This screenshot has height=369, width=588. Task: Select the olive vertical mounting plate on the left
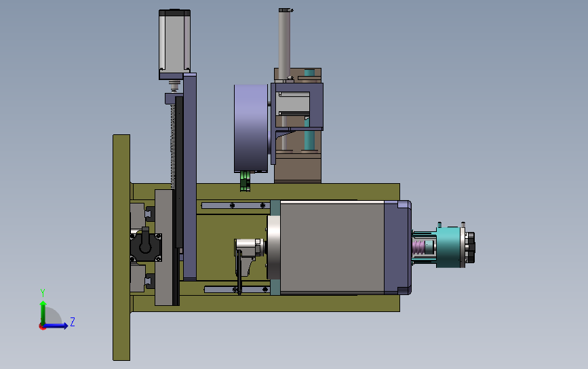pos(121,248)
